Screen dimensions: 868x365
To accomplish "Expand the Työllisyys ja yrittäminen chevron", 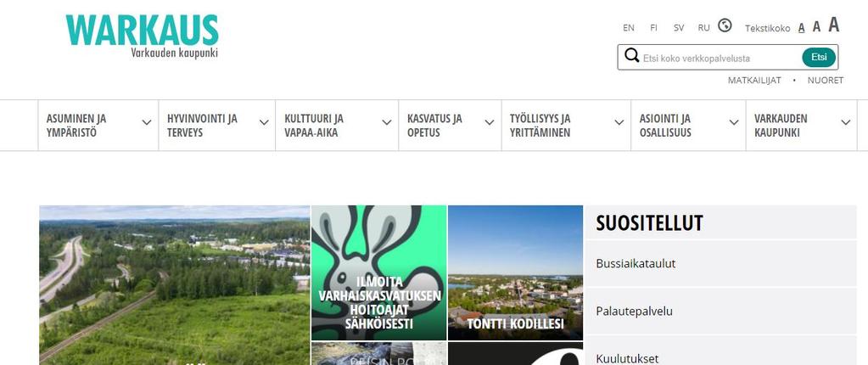I will (619, 122).
